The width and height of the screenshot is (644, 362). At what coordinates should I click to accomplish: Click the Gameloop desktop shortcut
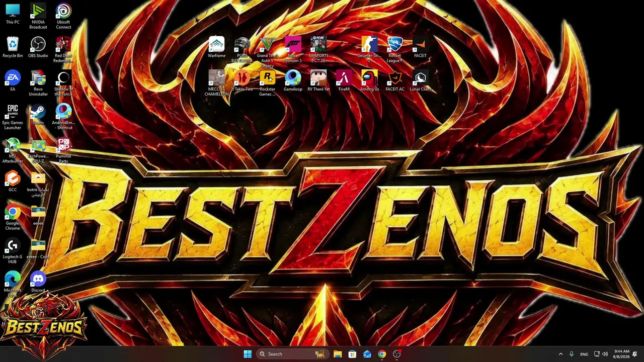click(293, 81)
